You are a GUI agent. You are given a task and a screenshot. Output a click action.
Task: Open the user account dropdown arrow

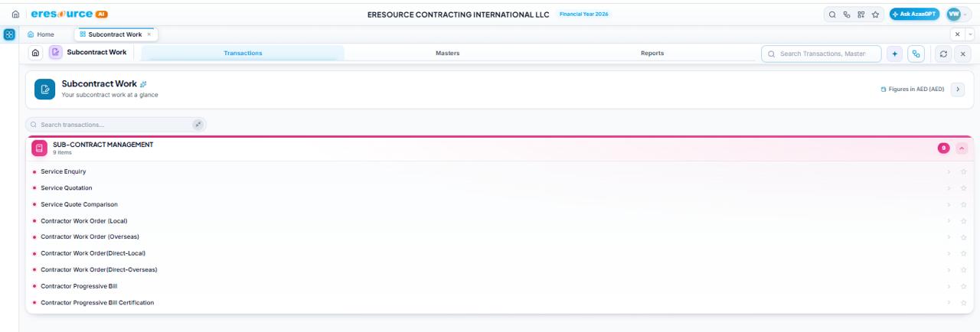pos(967,16)
